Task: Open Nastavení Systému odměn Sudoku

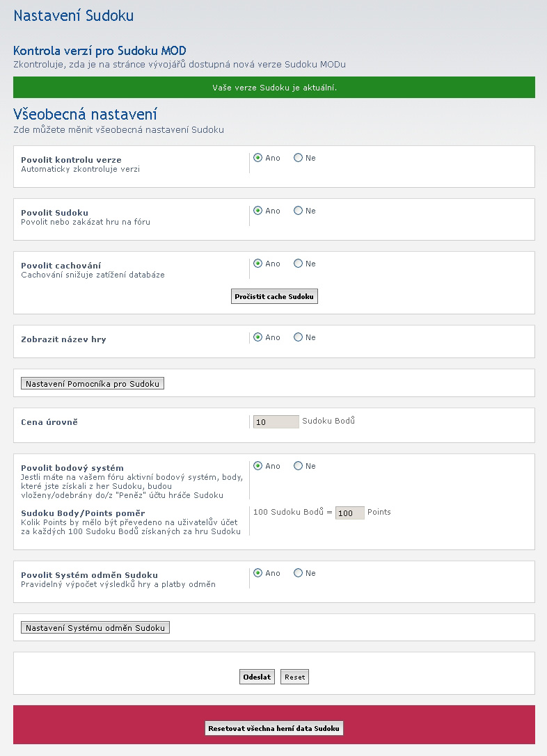Action: [x=95, y=628]
